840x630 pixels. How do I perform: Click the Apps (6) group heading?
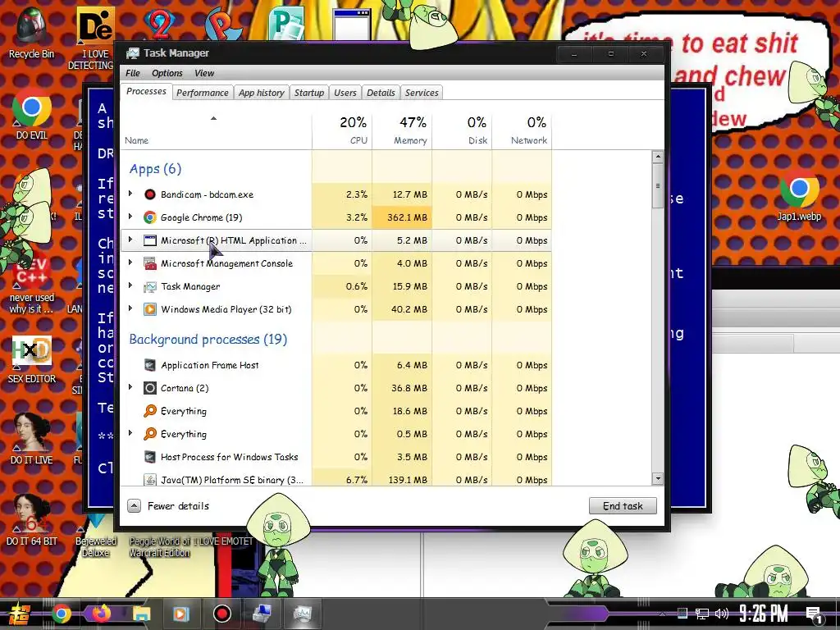155,169
